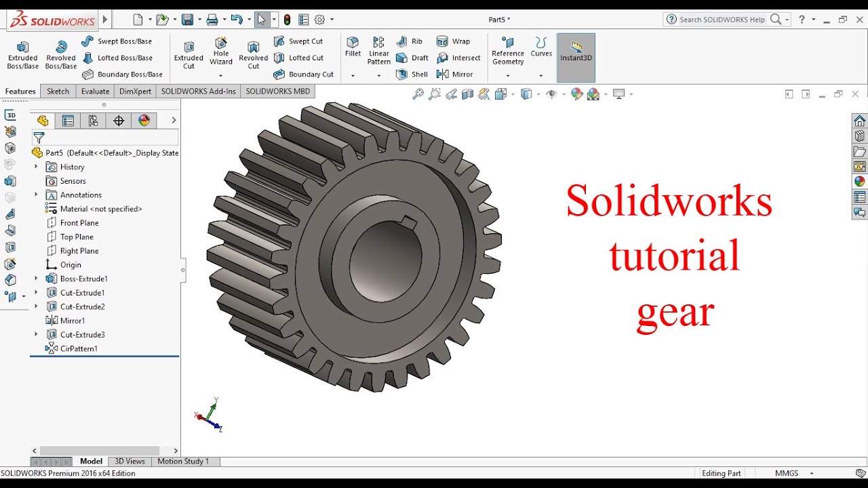Select the Fillet tool

coord(353,47)
